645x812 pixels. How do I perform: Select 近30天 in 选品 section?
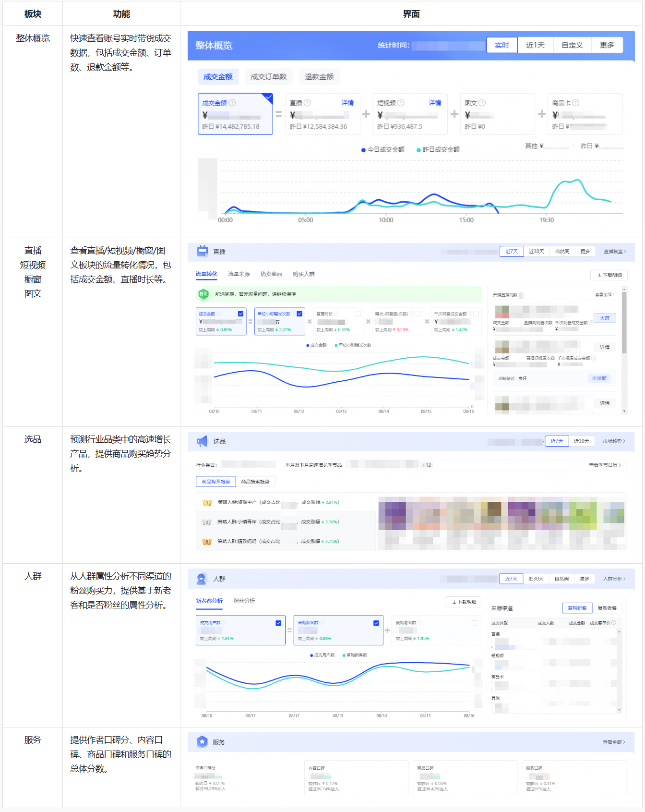pyautogui.click(x=582, y=441)
